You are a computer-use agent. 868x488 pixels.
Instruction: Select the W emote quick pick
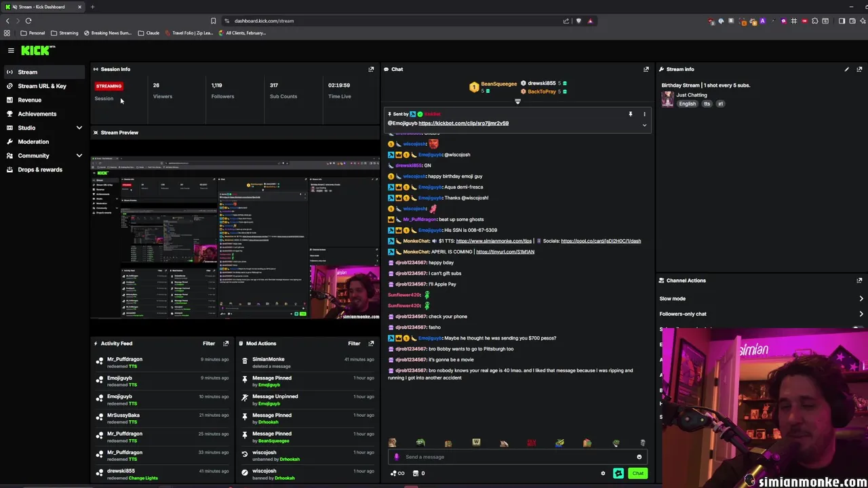(x=476, y=443)
